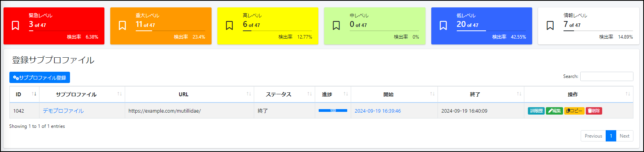
Task: Click the 7 of 47 count on the 情報レベル card
Action: pyautogui.click(x=572, y=25)
